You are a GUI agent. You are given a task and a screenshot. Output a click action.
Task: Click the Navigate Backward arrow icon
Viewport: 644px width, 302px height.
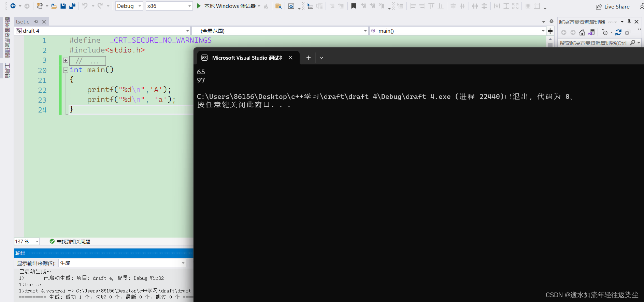(13, 6)
